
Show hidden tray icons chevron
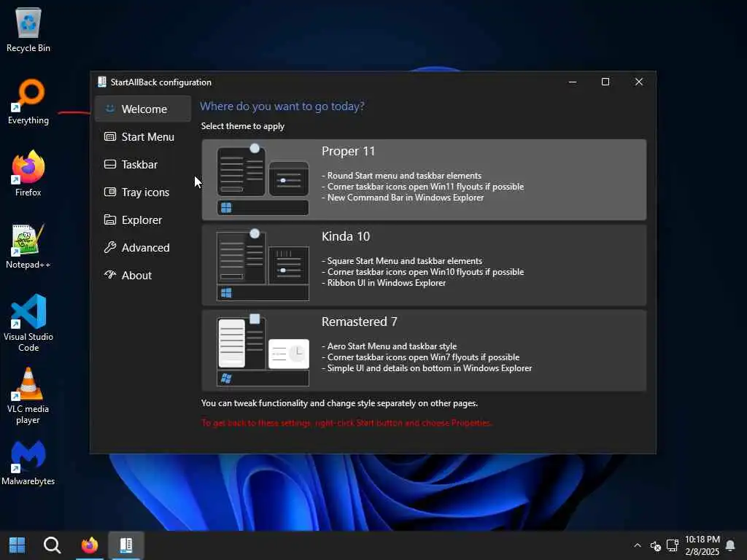click(x=638, y=545)
